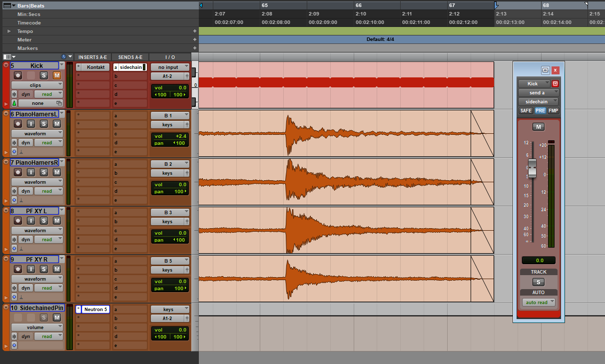The height and width of the screenshot is (364, 605).
Task: Mute the send in send window
Action: [539, 127]
